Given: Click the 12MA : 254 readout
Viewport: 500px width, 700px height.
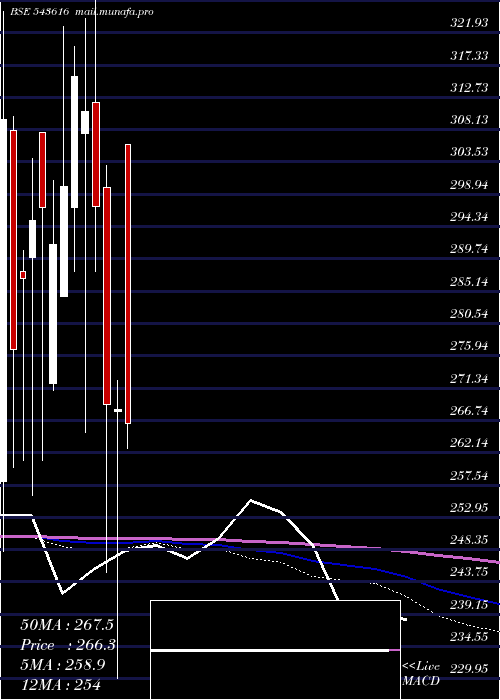Looking at the screenshot, I should tap(60, 684).
